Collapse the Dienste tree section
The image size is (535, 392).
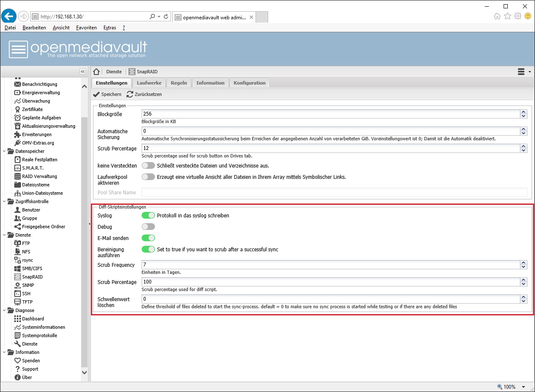click(x=5, y=235)
